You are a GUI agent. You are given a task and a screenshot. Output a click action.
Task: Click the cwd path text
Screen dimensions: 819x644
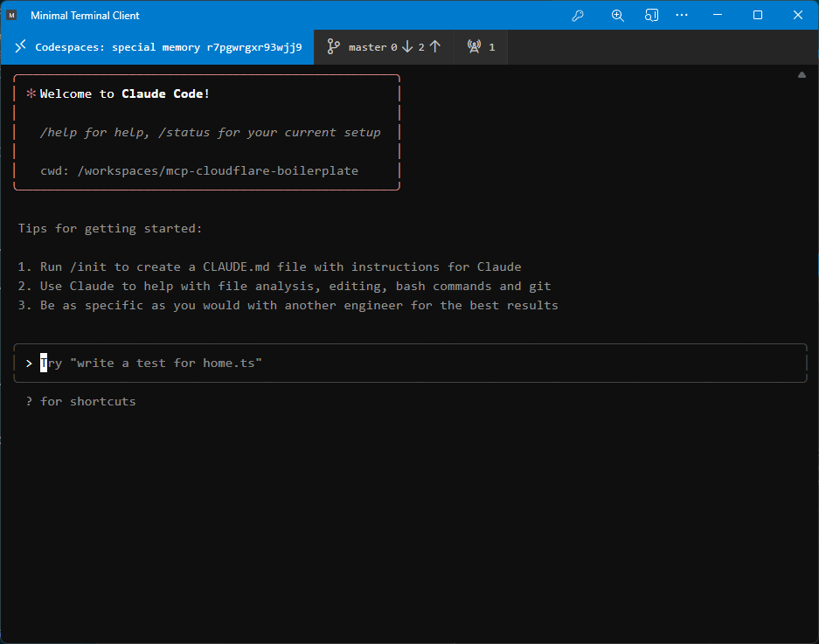tap(199, 170)
